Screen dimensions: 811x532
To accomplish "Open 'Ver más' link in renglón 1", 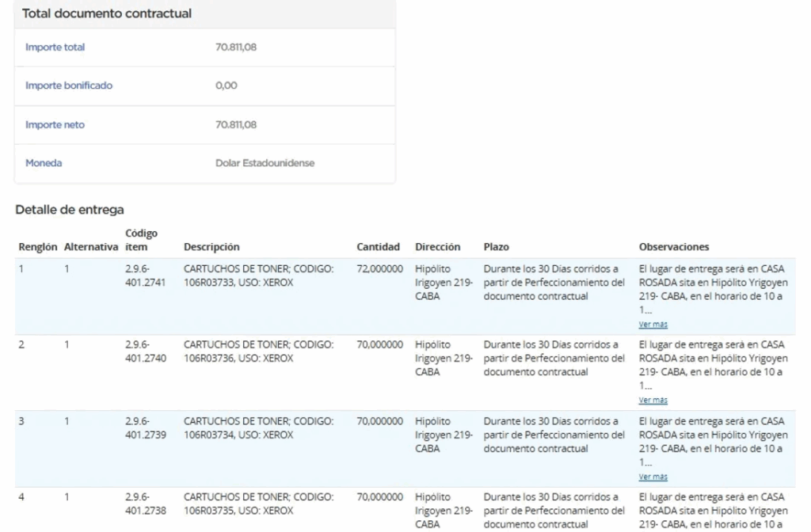I will 653,324.
